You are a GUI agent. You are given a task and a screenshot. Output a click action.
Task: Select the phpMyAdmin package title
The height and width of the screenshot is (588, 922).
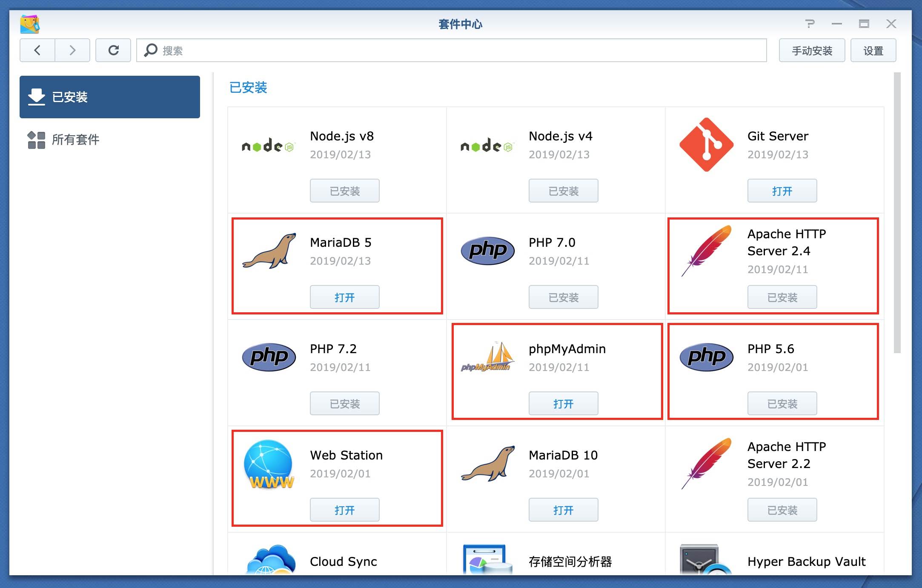[567, 349]
